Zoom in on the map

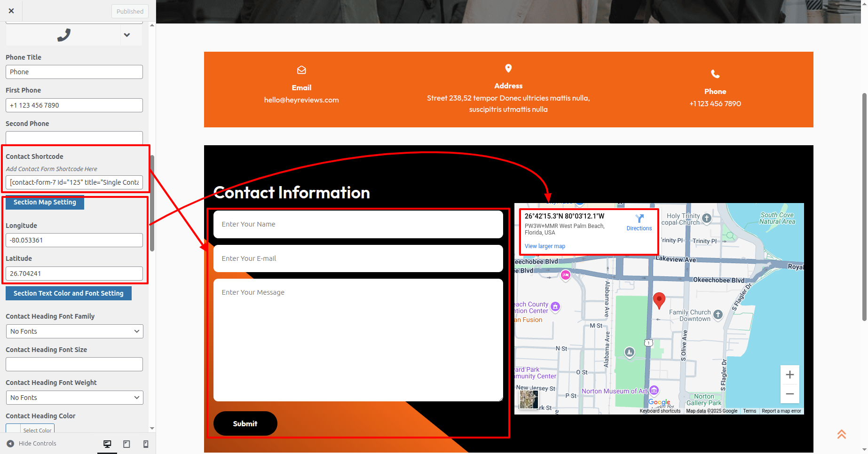[x=789, y=375]
